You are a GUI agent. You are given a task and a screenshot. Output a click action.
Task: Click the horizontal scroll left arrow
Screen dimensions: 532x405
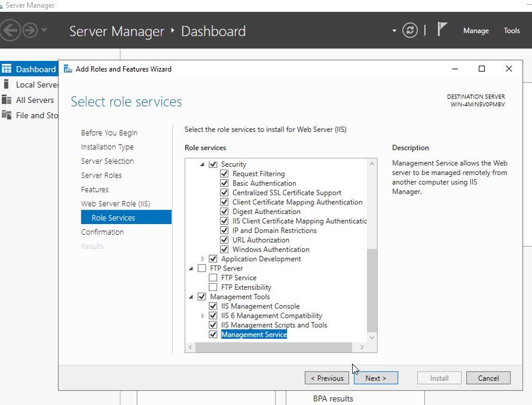[x=190, y=347]
